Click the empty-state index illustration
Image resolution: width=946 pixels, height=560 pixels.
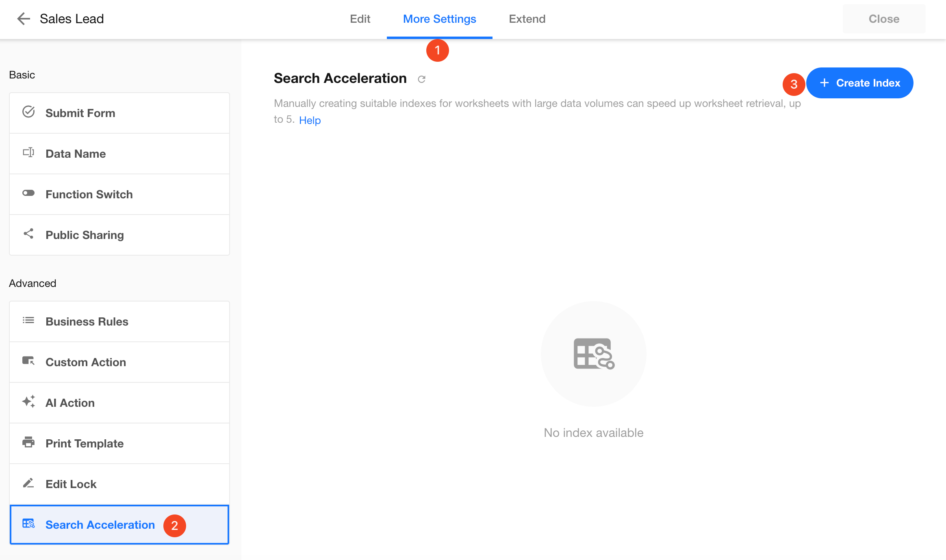594,354
